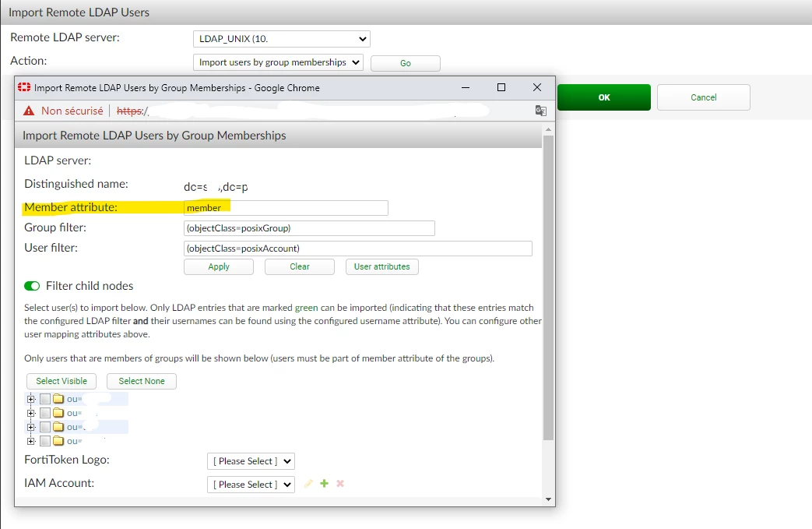This screenshot has width=812, height=529.
Task: Expand the second ou tree node
Action: tap(31, 413)
